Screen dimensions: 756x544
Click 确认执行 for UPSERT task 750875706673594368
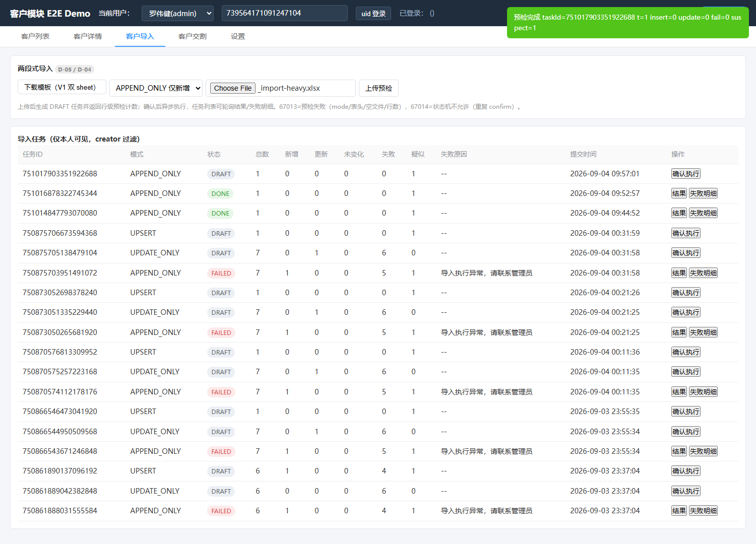click(686, 233)
